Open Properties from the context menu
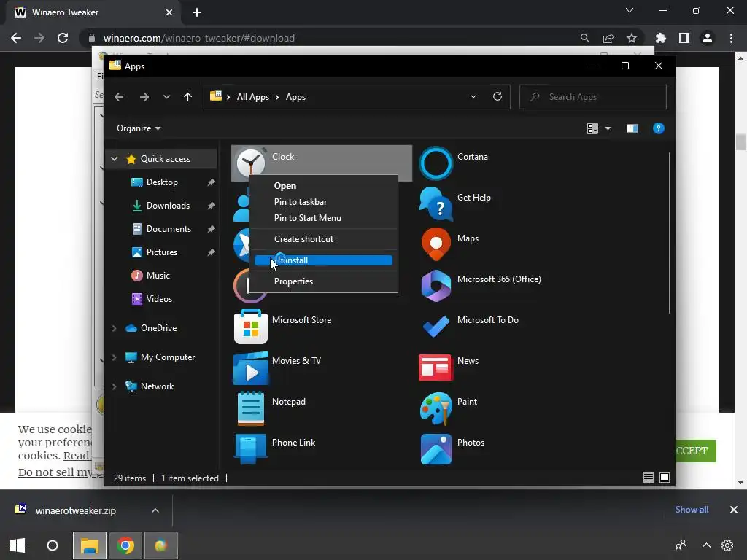The width and height of the screenshot is (747, 560). click(x=323, y=281)
